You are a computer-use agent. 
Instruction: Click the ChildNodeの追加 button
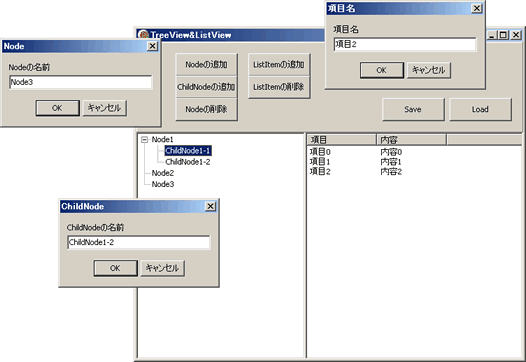tap(206, 87)
